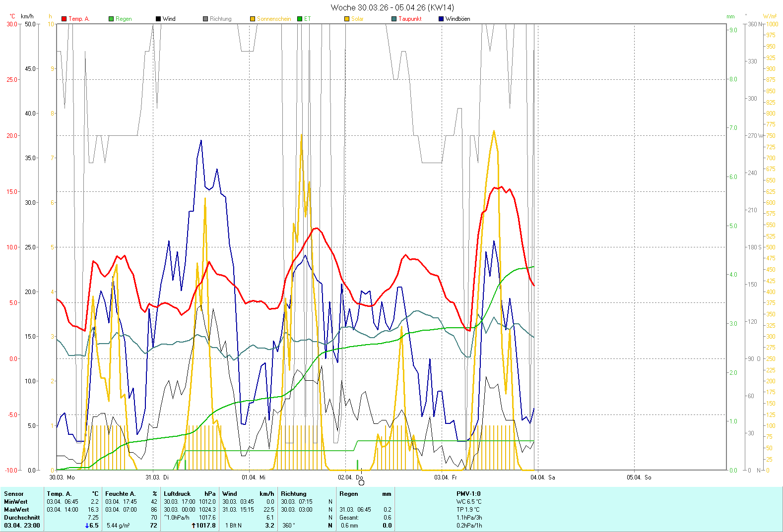Image resolution: width=783 pixels, height=532 pixels.
Task: Click the Durchschnitt row label
Action: (22, 518)
